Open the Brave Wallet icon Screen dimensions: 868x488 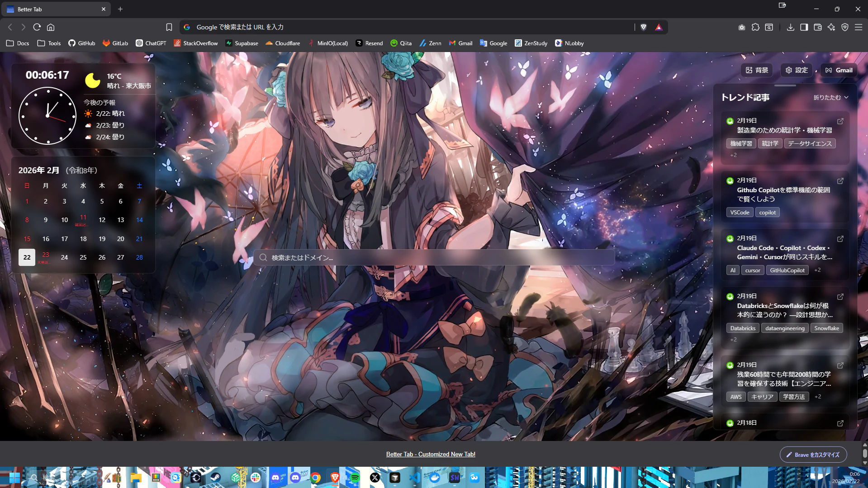tap(817, 27)
